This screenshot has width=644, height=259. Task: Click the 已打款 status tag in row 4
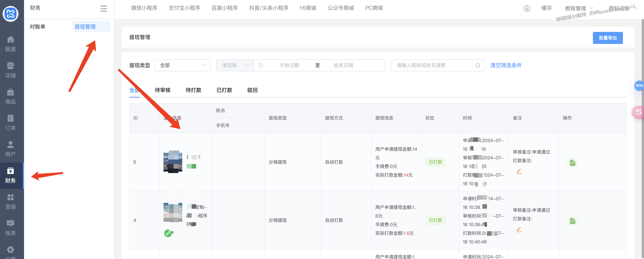click(x=435, y=220)
